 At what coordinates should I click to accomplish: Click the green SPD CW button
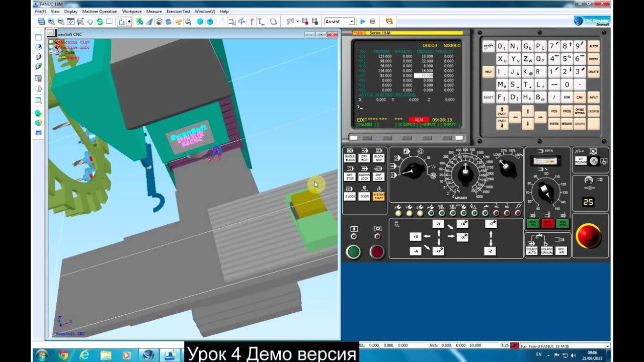point(533,223)
